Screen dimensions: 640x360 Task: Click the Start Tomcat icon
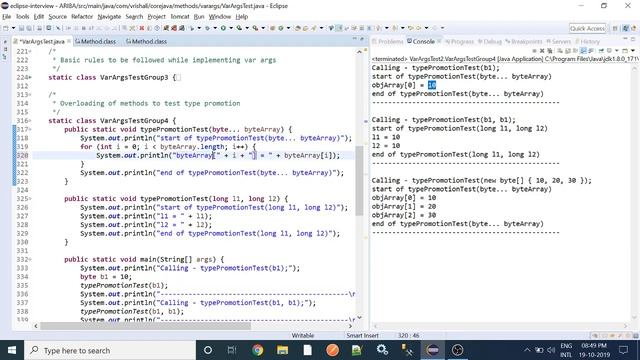(166, 28)
